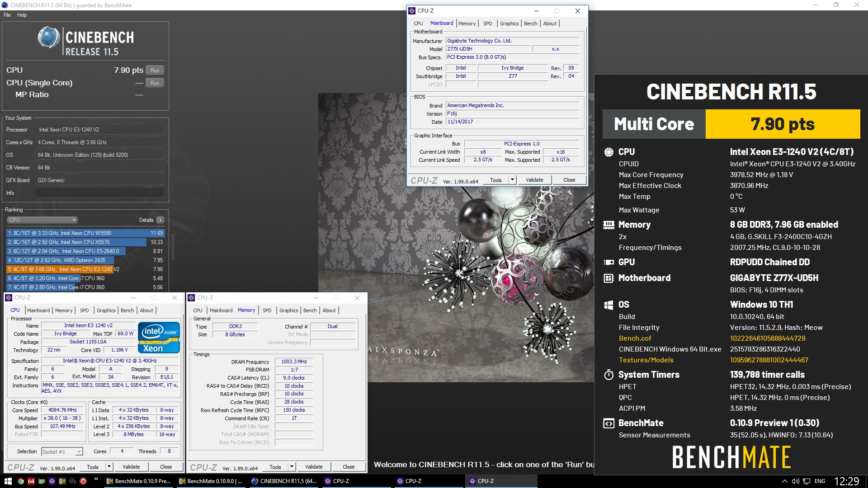Click Validate in top CPU-Z window
Image resolution: width=868 pixels, height=488 pixels.
click(534, 180)
